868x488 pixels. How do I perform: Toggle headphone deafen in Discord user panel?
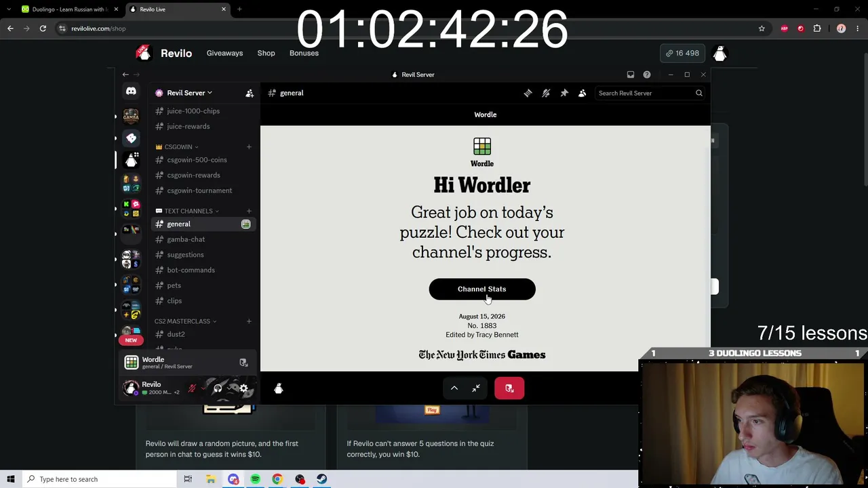218,388
